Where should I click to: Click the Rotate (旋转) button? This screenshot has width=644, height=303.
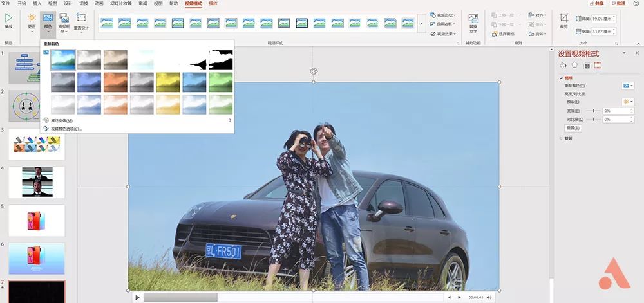538,34
